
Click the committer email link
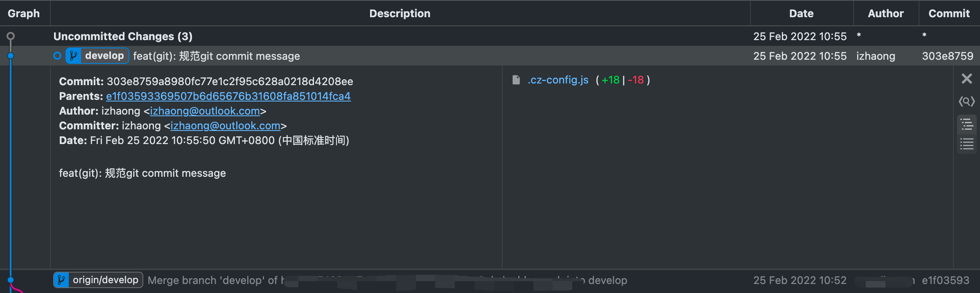tap(225, 126)
